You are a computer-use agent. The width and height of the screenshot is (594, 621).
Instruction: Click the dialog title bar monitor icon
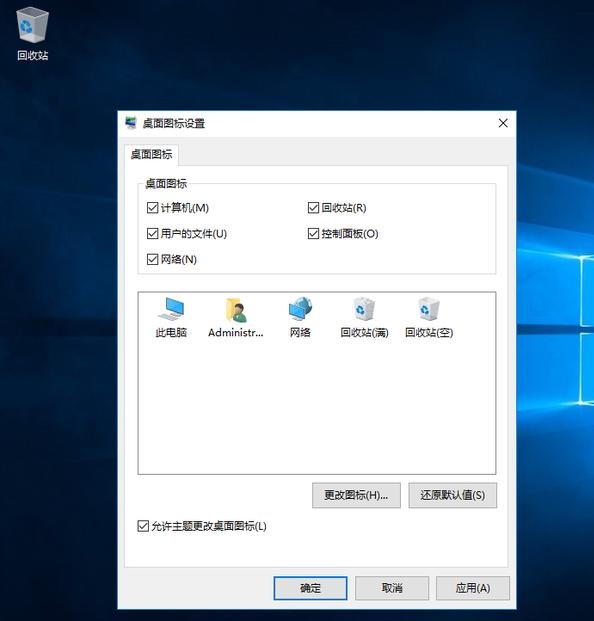tap(131, 123)
